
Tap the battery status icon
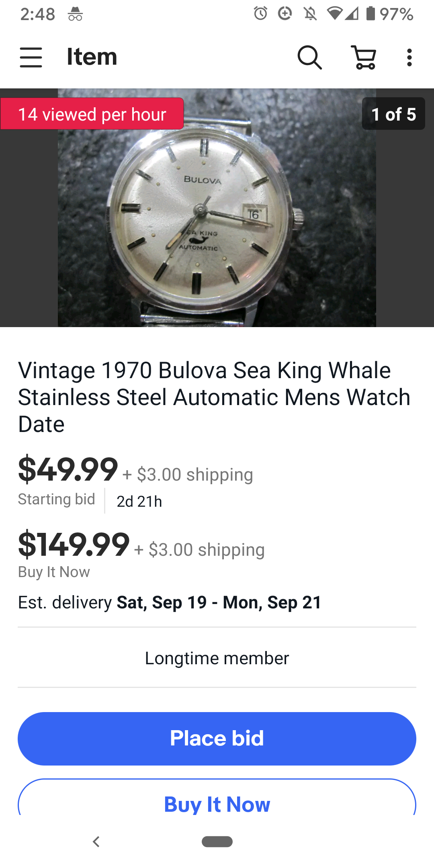[x=371, y=14]
